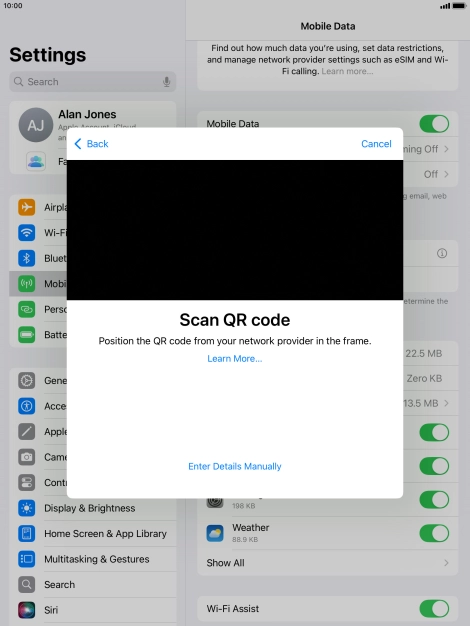
Task: Disable the Weather mobile data toggle
Action: 434,533
